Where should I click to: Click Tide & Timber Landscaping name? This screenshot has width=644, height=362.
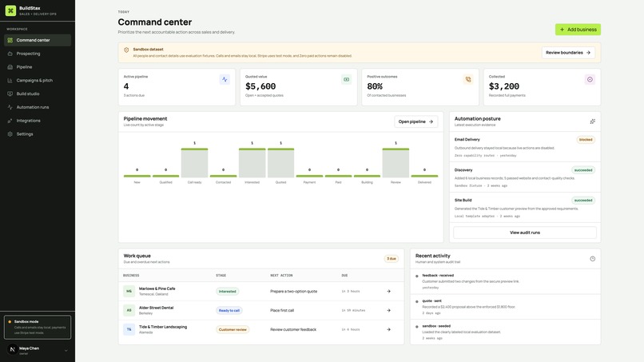163,327
